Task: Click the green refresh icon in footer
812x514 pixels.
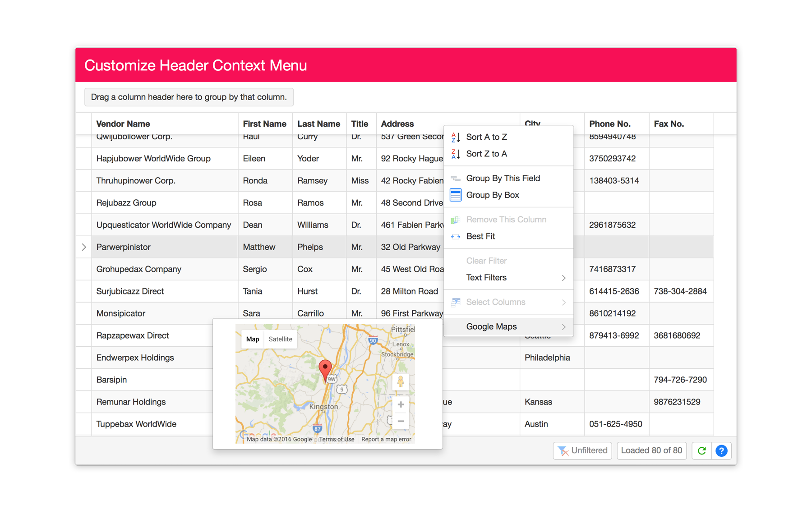Action: tap(701, 450)
